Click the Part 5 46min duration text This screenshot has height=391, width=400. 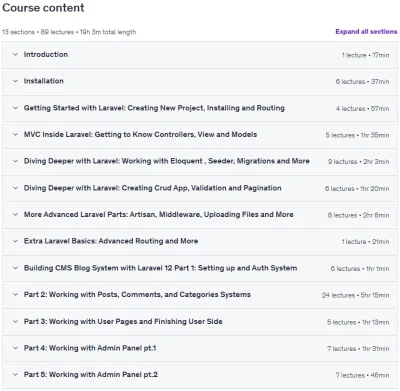(380, 375)
